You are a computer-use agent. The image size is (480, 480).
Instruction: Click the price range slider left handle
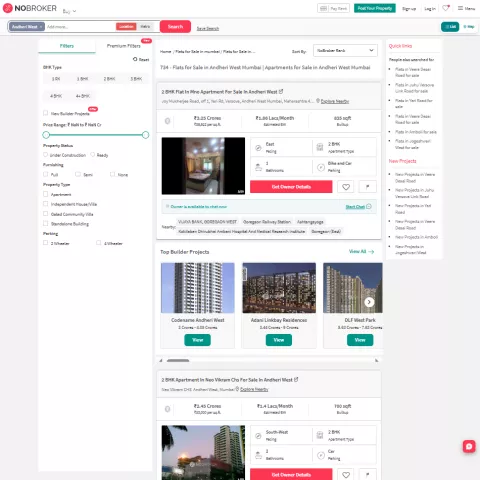46,135
